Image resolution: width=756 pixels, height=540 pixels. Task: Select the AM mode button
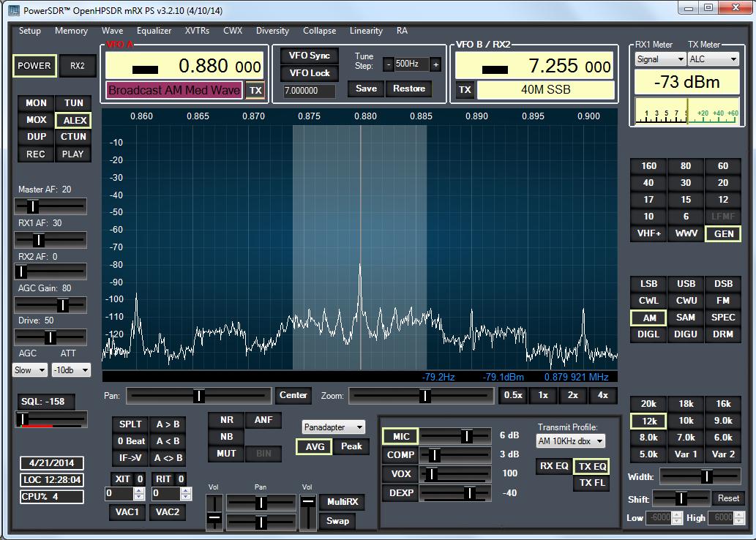point(648,318)
